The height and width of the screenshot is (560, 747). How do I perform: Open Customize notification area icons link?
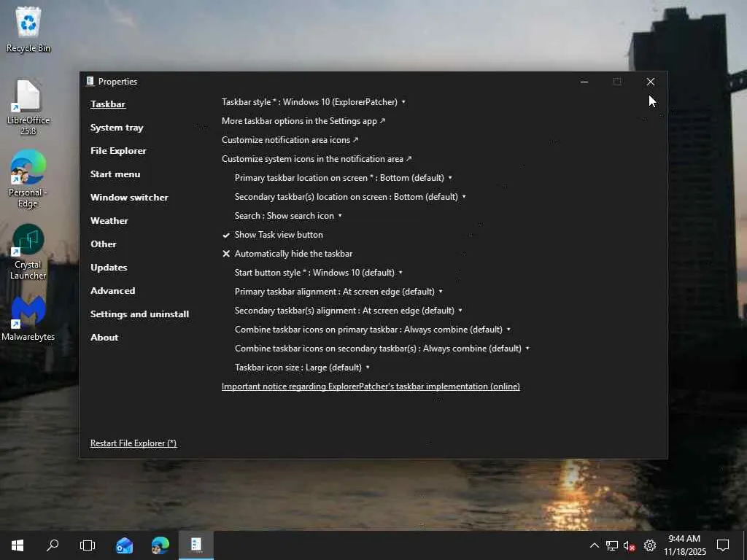coord(290,140)
